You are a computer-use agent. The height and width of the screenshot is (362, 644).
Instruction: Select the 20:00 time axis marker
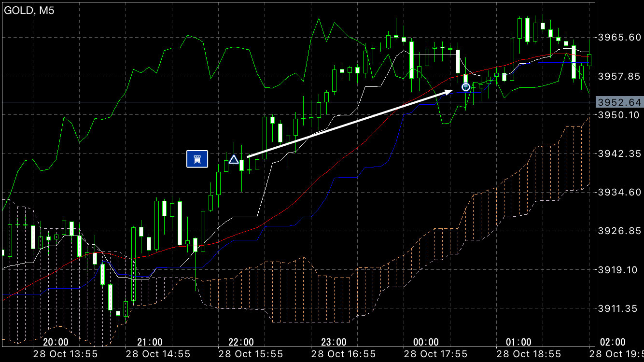pyautogui.click(x=56, y=342)
